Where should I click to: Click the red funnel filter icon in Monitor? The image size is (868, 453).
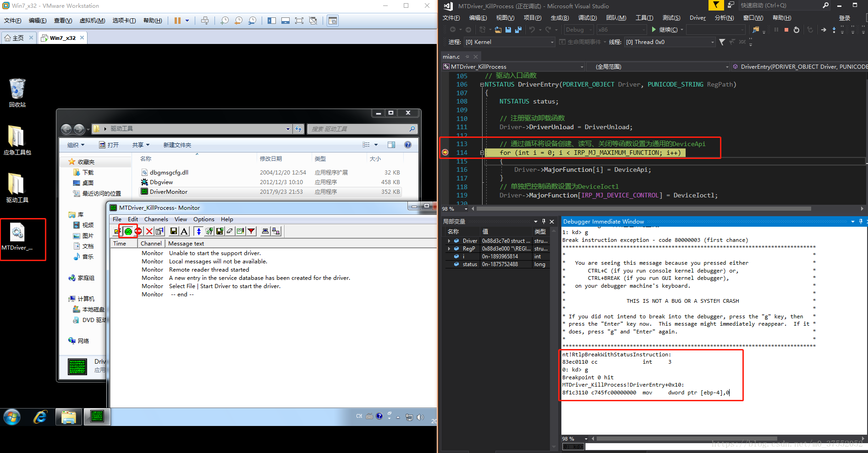251,231
